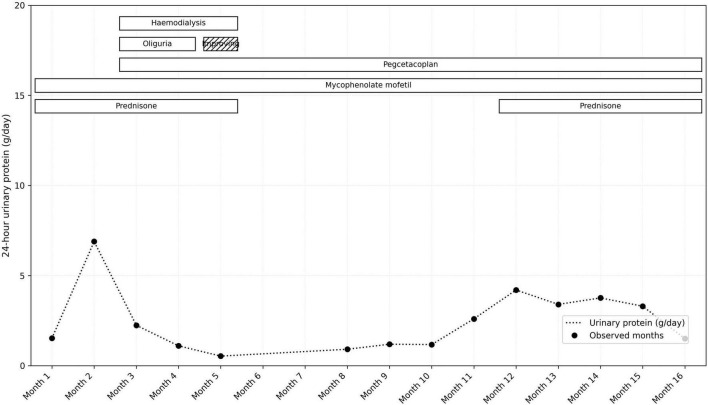Click the y-axis tick label '15'
This screenshot has width=708, height=405.
(x=21, y=96)
